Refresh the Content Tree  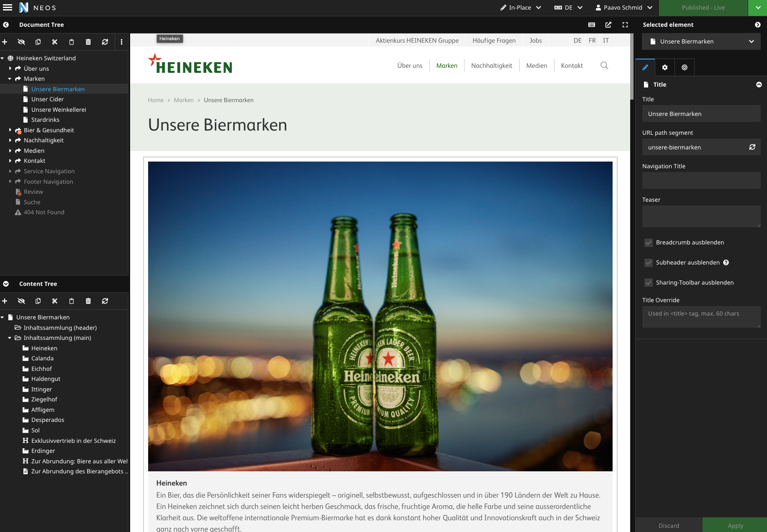click(105, 301)
